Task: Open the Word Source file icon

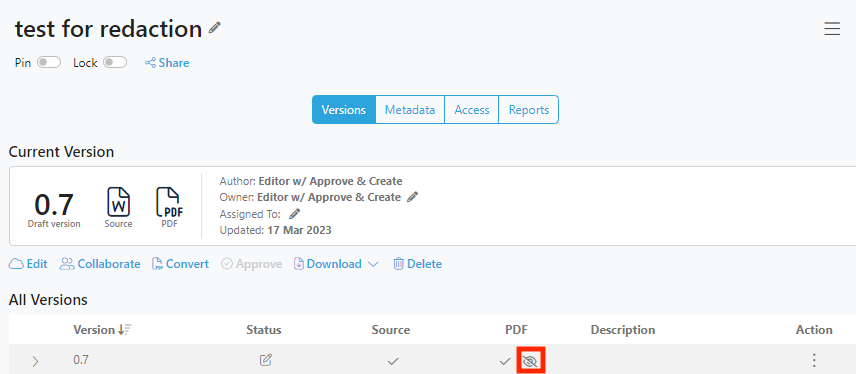Action: point(118,202)
